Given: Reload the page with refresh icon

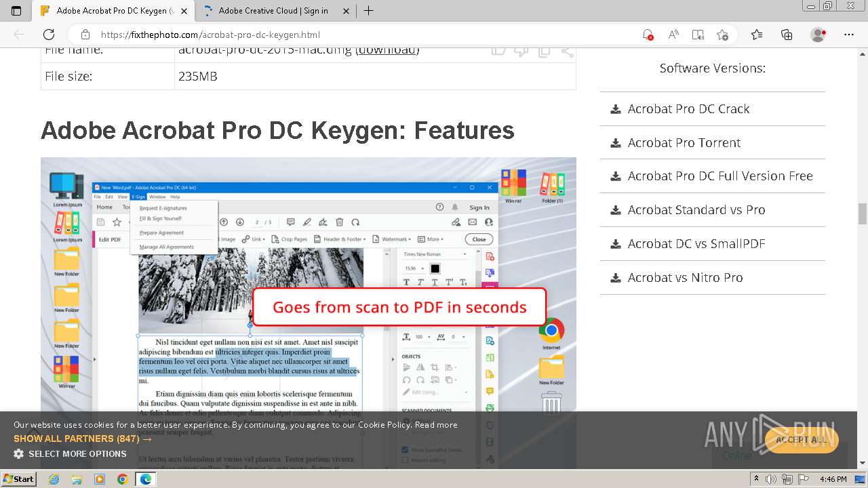Looking at the screenshot, I should pyautogui.click(x=49, y=35).
